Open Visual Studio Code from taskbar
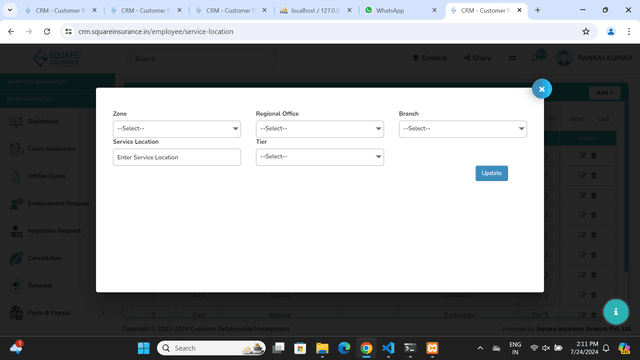The height and width of the screenshot is (360, 640). 388,348
